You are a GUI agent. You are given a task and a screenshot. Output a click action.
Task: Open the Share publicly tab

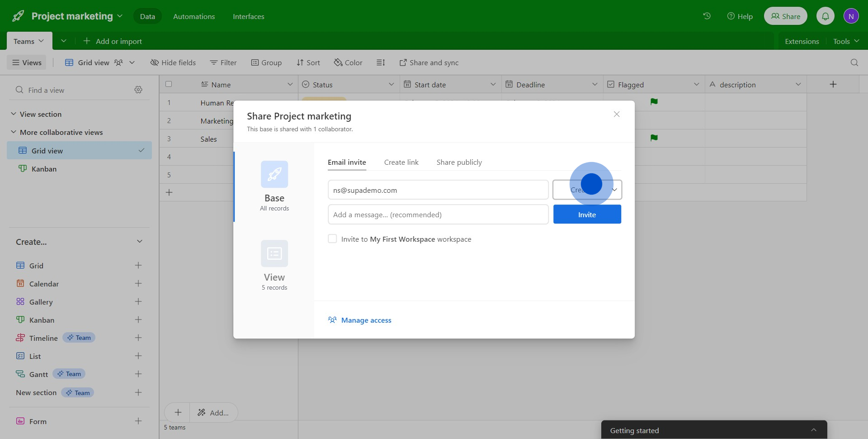459,162
